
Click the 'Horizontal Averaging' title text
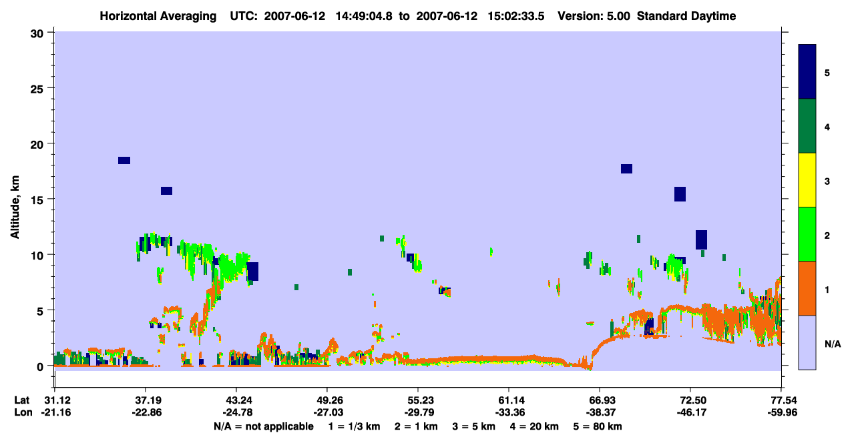157,16
